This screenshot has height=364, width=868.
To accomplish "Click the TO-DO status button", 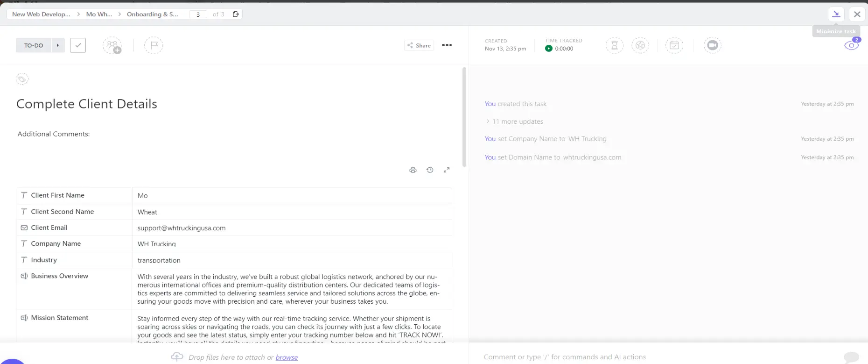I will 34,45.
